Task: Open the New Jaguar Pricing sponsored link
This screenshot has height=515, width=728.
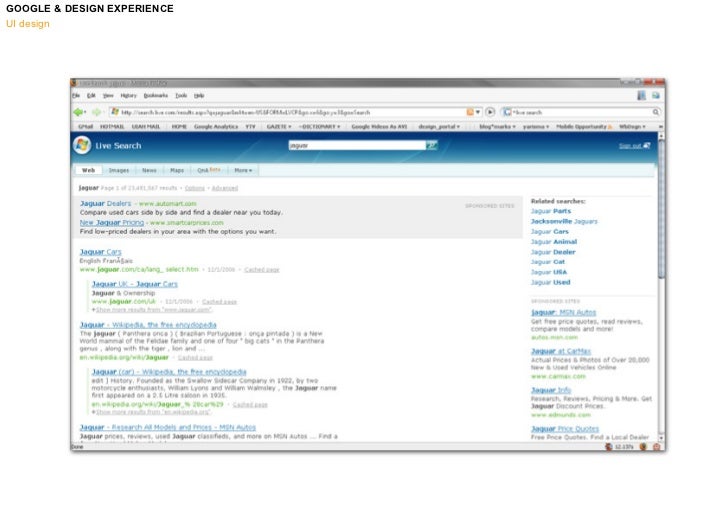Action: pos(112,222)
